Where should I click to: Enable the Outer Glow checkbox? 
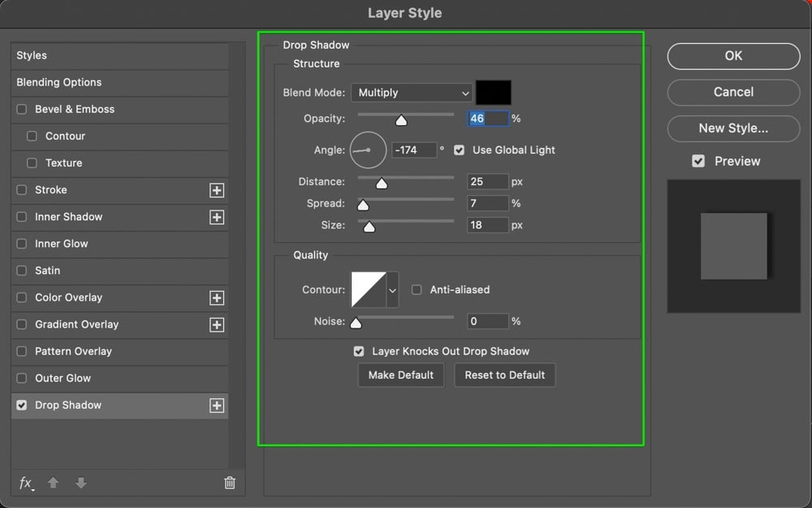coord(22,379)
